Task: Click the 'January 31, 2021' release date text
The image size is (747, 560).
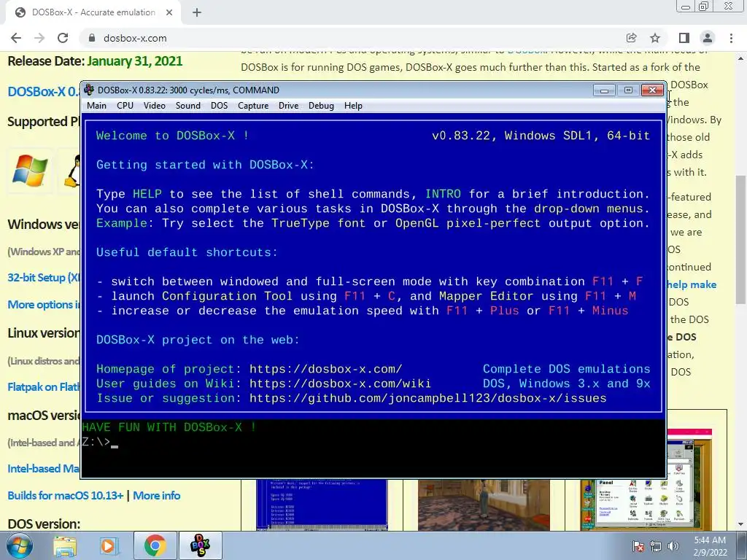Action: [135, 61]
